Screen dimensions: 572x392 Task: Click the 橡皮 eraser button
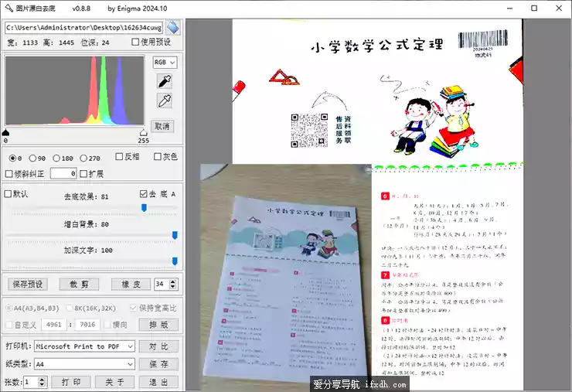point(131,284)
